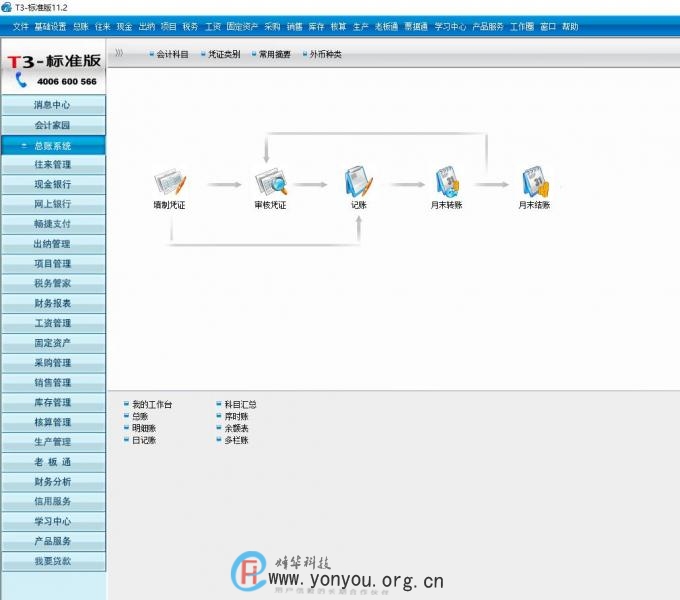Open the 往来 menu

103,27
